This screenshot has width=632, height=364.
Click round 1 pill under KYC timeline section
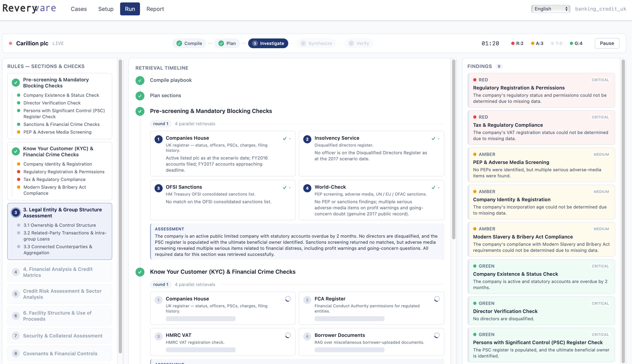point(161,284)
